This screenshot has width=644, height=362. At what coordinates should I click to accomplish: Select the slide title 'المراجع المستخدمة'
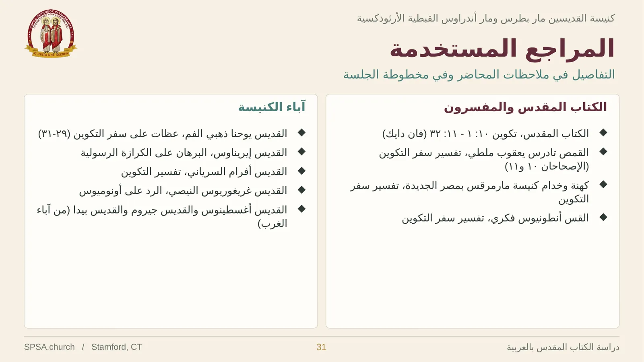pos(502,49)
